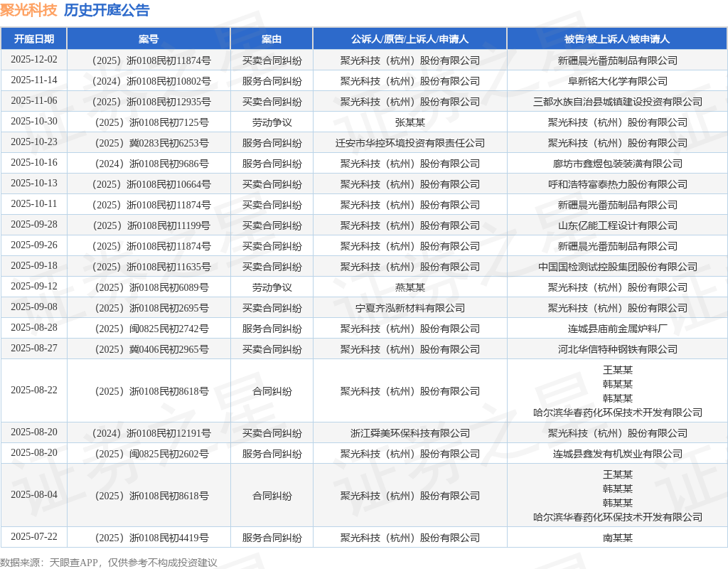Click plaintiff 迁安市华控环境投资有限责任公司
Screen dimensions: 728x569
pyautogui.click(x=410, y=143)
